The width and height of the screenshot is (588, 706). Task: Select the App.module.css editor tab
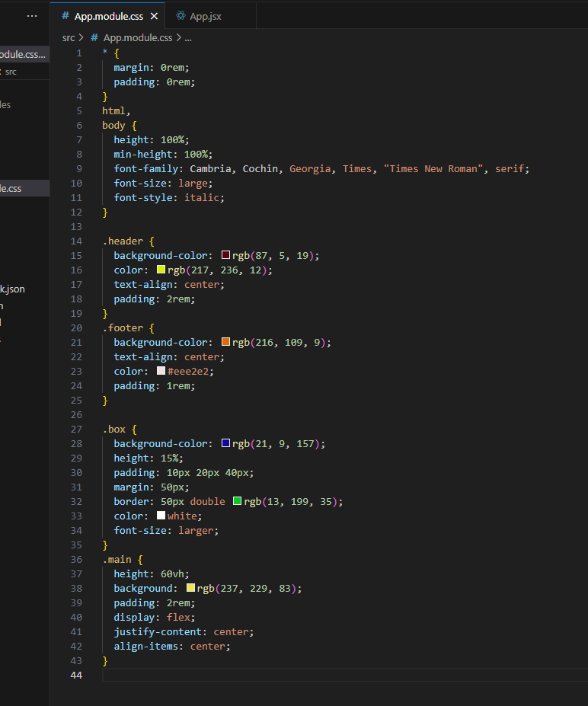[107, 16]
